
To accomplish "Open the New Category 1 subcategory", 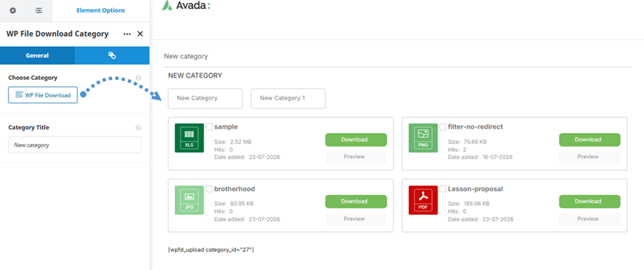I will [288, 99].
